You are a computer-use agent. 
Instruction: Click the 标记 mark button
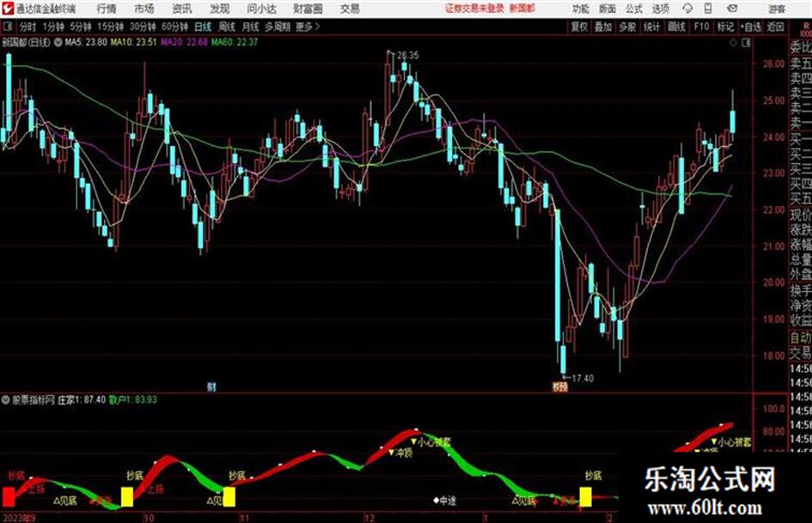(x=725, y=27)
